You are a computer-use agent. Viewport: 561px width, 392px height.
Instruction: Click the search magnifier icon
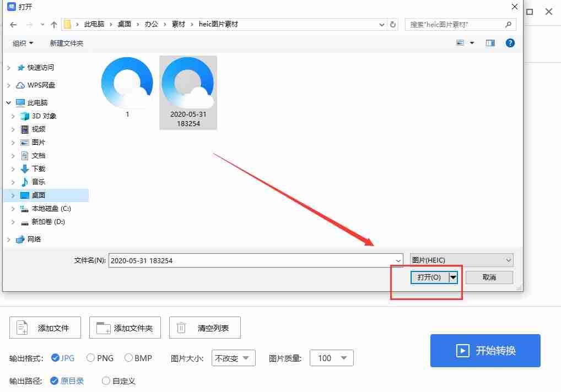509,25
